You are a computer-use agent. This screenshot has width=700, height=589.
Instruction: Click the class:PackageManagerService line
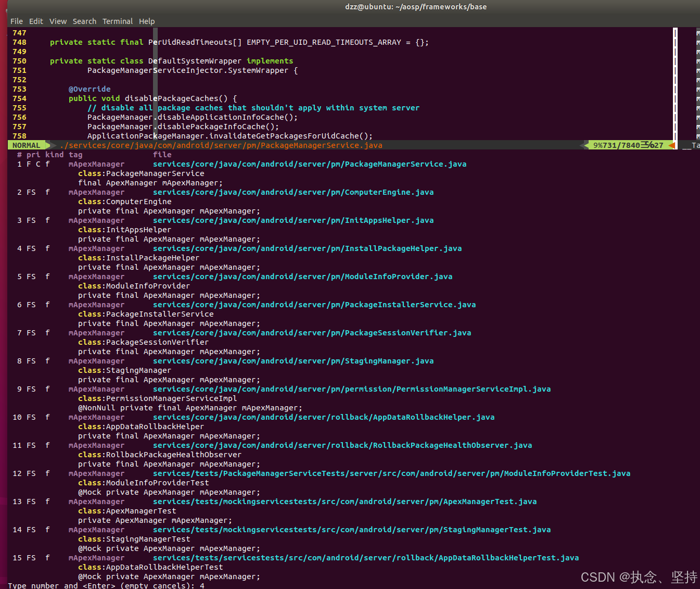coord(141,173)
